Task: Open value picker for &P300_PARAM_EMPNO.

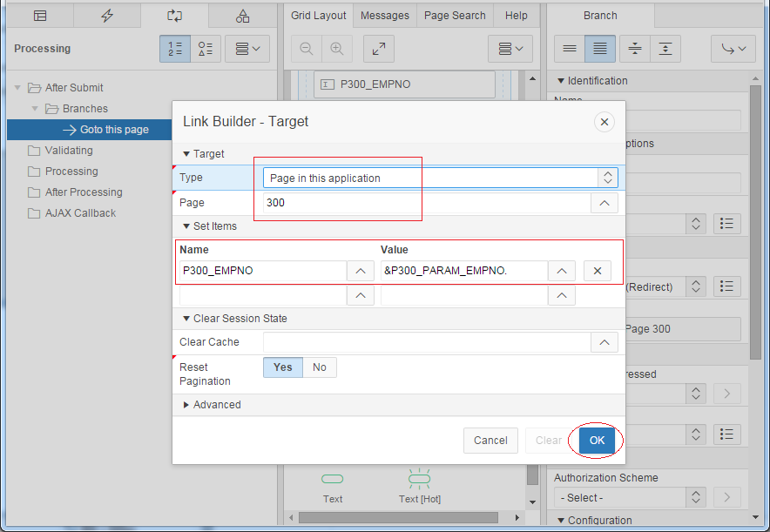Action: 562,271
